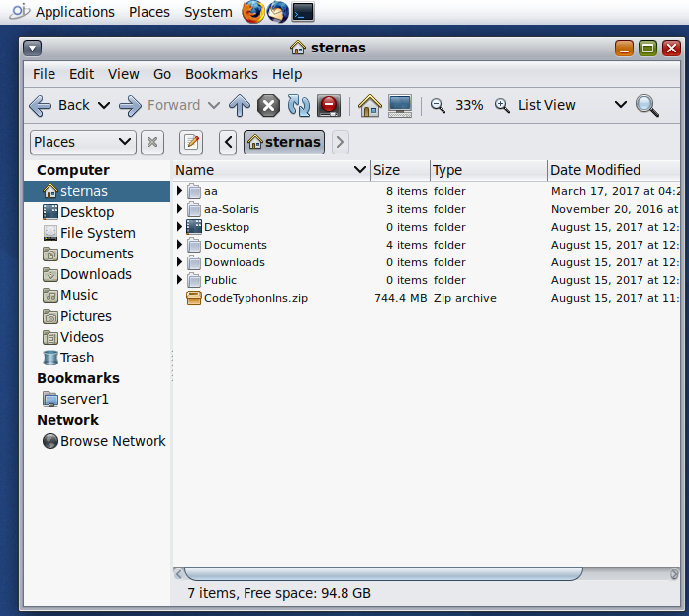Launch the Terminal from the top panel
This screenshot has height=616, width=689.
(x=303, y=12)
